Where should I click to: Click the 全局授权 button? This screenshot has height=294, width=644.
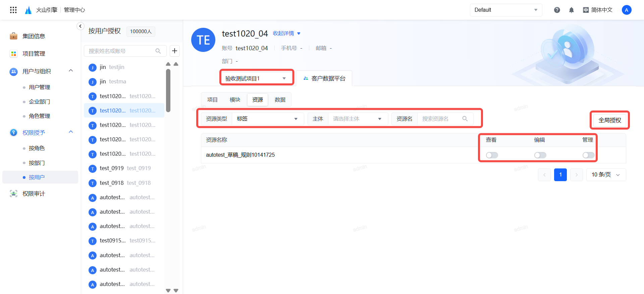point(610,120)
